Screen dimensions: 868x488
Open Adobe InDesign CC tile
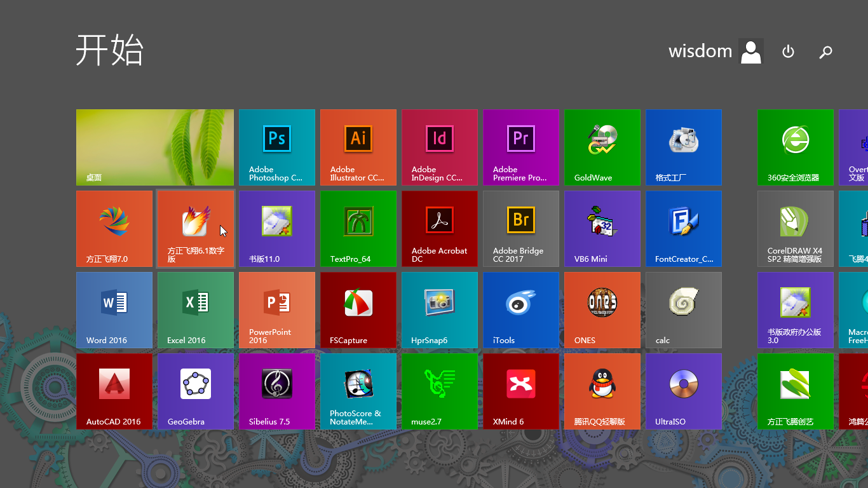coord(440,147)
